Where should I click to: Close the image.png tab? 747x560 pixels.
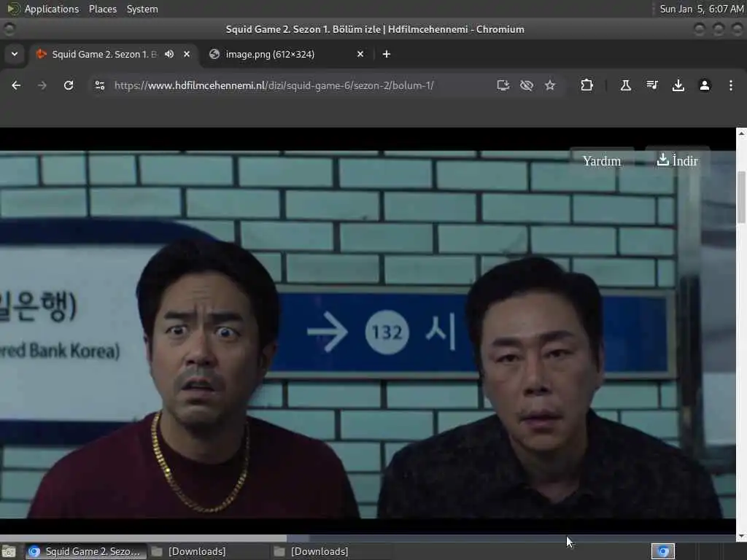[x=360, y=54]
